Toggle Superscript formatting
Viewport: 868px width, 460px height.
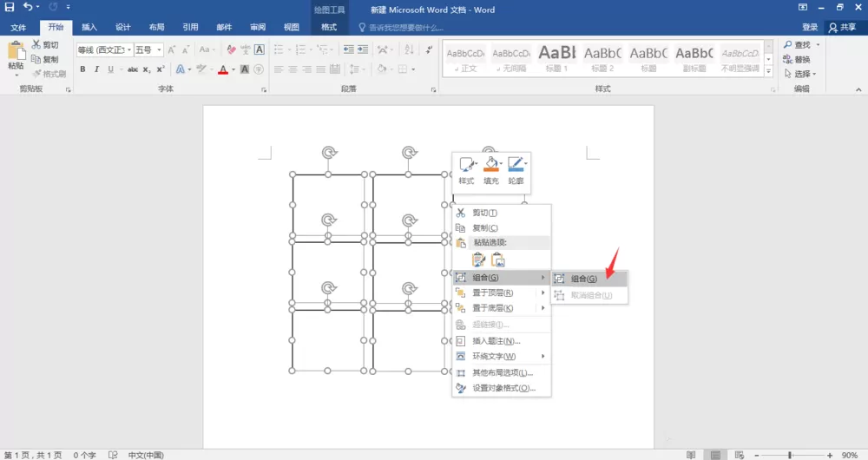point(161,69)
